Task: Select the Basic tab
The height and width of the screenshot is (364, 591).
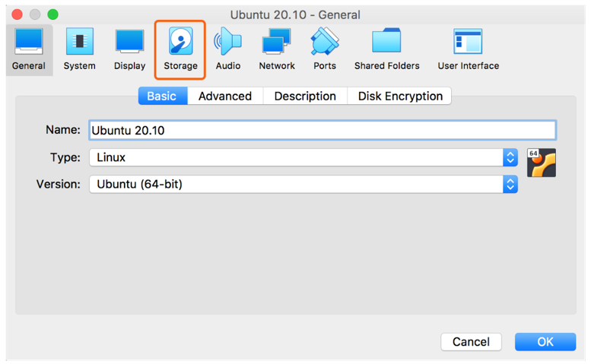Action: (163, 96)
